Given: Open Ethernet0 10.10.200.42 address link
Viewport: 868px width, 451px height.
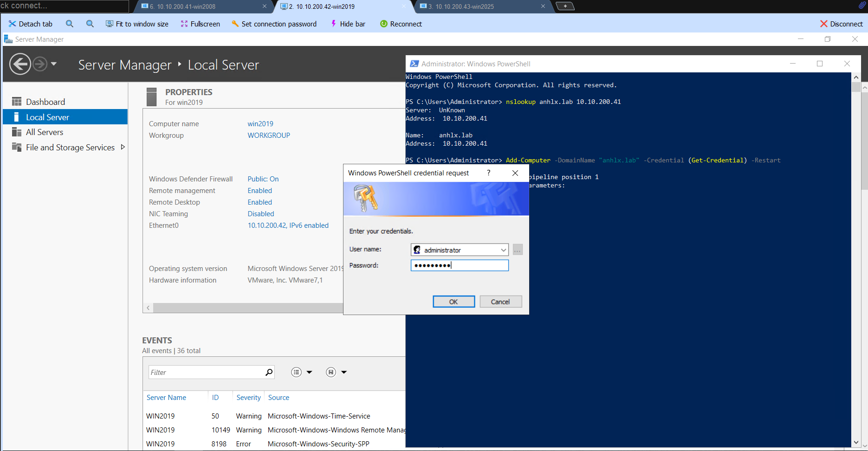Looking at the screenshot, I should (288, 225).
